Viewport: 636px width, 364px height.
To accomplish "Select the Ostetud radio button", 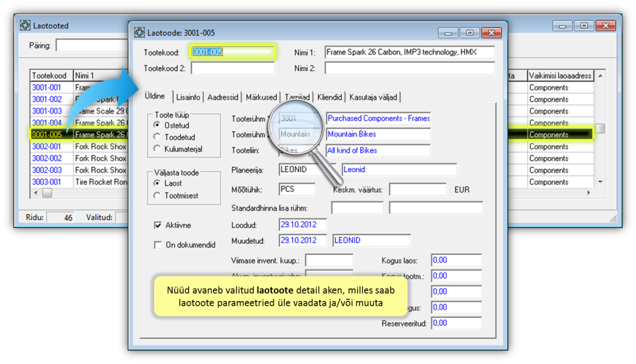I will pos(157,125).
